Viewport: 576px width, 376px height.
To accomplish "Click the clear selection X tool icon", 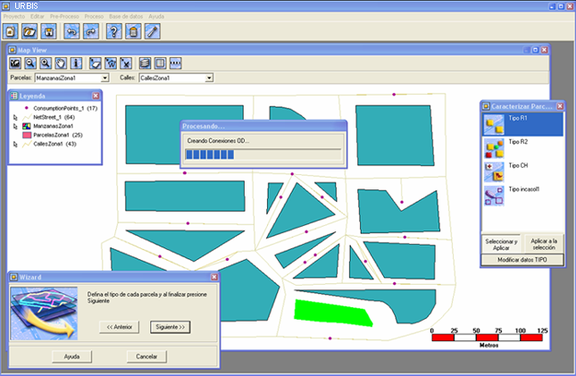I will 126,63.
